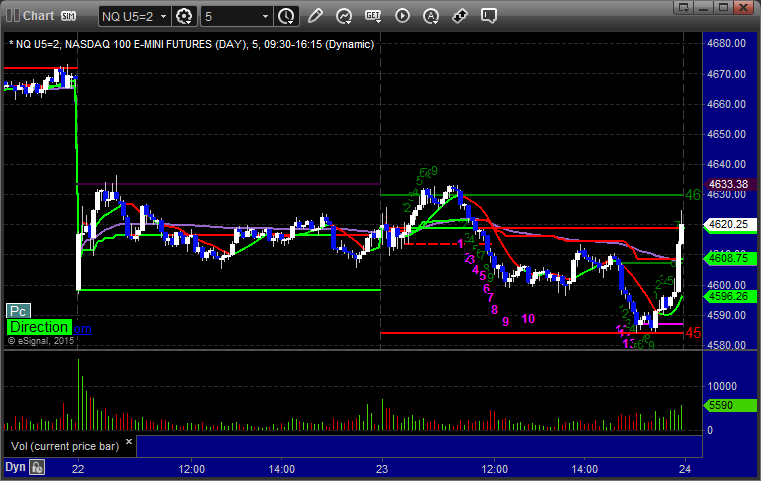Viewport: 761px width, 481px height.
Task: Click the lock icon next to Dyn
Action: pos(37,467)
